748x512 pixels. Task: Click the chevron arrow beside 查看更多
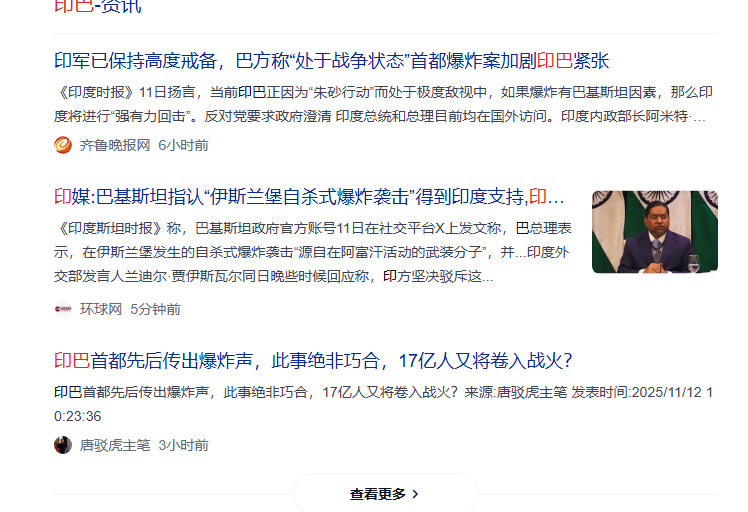pos(415,494)
